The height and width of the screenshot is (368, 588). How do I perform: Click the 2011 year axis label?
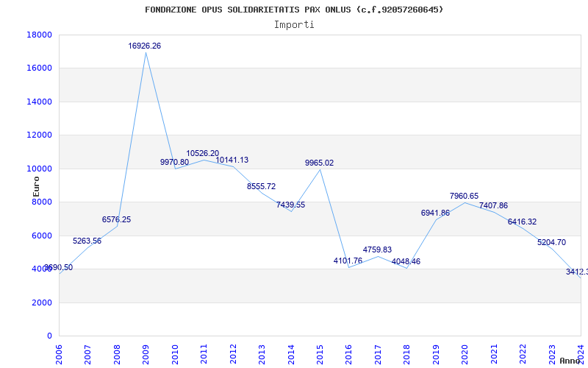pos(204,354)
